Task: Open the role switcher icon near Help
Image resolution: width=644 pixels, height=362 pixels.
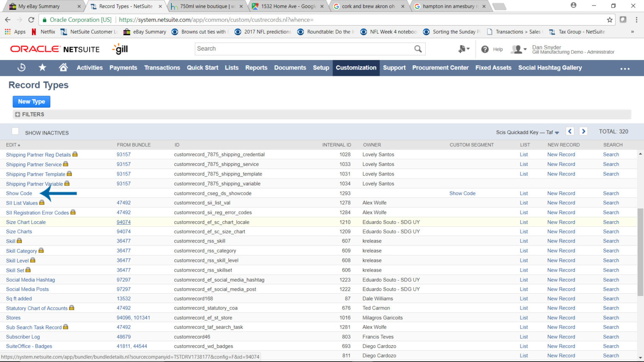Action: 463,49
